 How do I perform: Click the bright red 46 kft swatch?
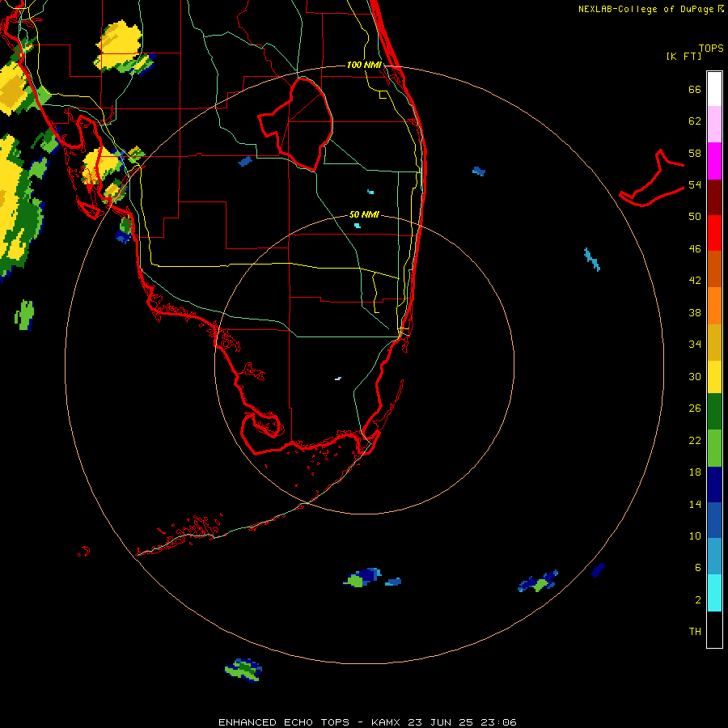point(714,233)
